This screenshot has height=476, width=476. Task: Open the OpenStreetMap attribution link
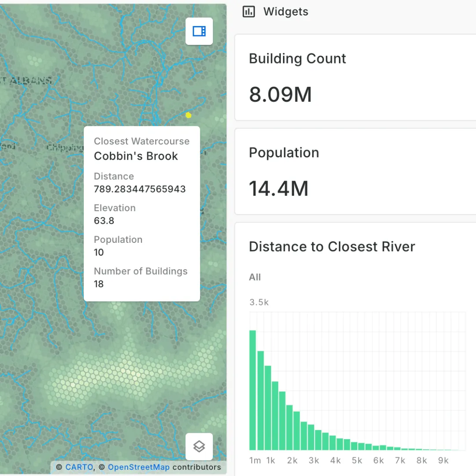click(x=138, y=467)
